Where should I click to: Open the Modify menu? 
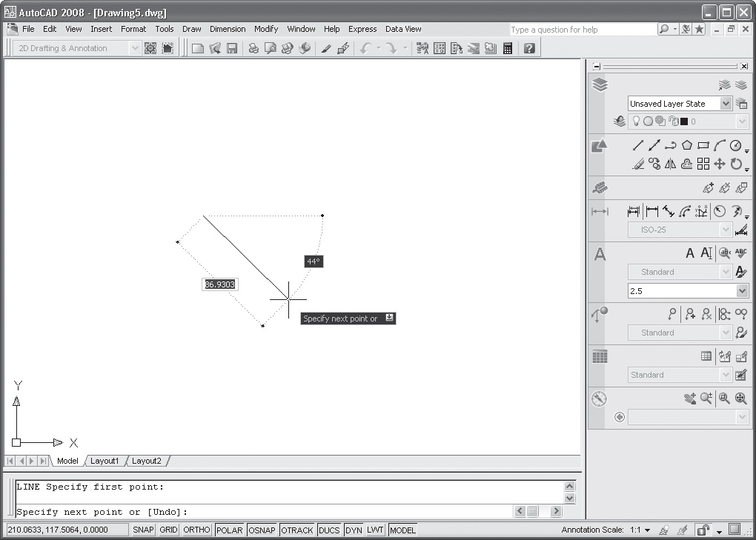pyautogui.click(x=266, y=29)
